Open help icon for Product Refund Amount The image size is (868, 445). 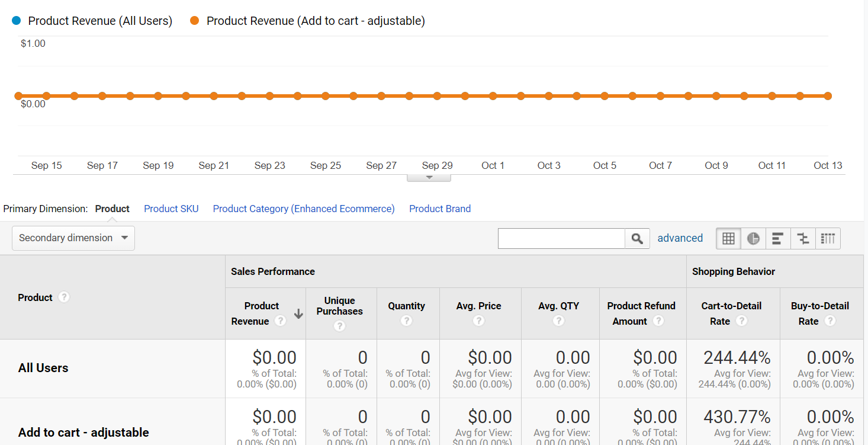pyautogui.click(x=658, y=321)
